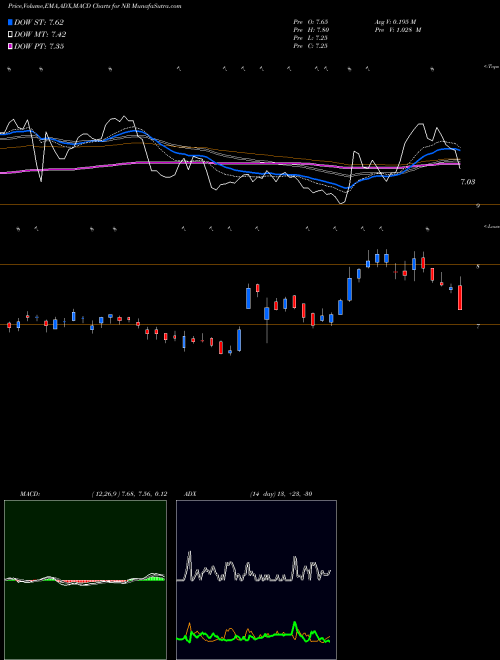Click the 'Avg V: 0.195 M' value
This screenshot has height=660, width=500.
[x=396, y=21]
